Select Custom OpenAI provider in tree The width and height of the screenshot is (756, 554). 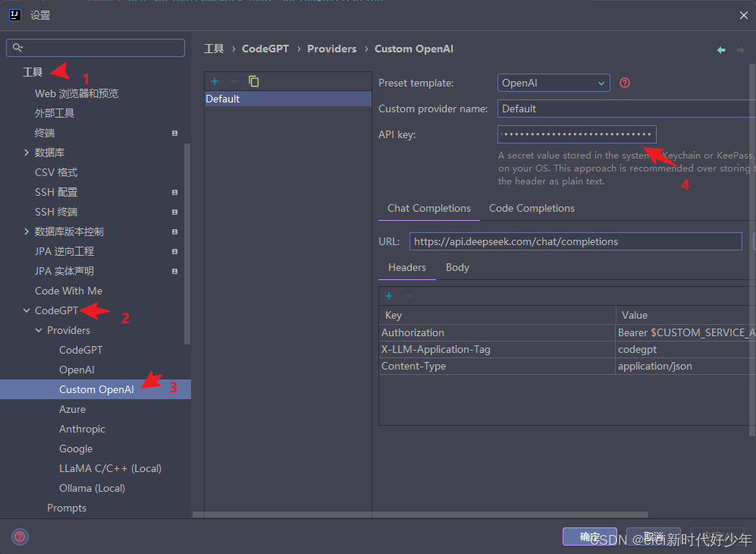pyautogui.click(x=96, y=390)
